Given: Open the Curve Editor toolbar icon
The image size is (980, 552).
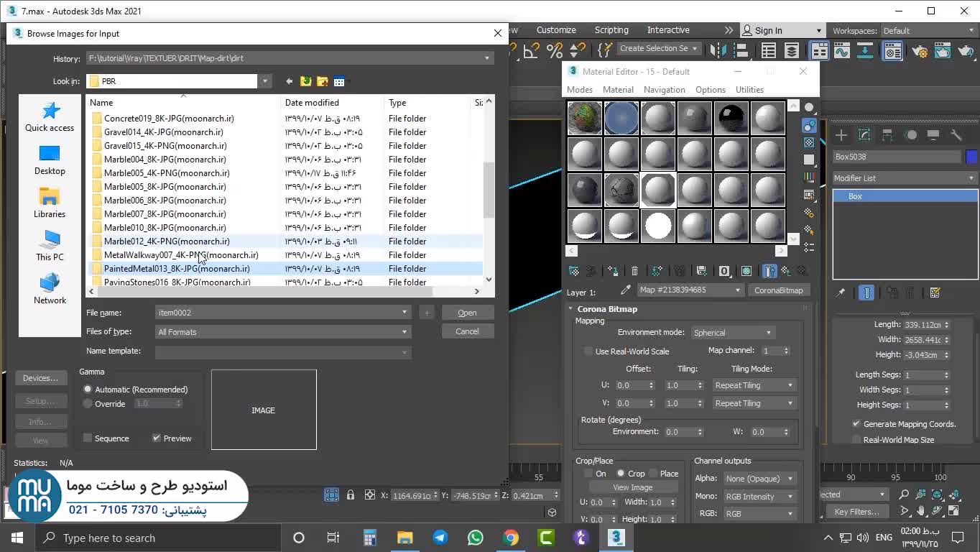Looking at the screenshot, I should pyautogui.click(x=841, y=50).
